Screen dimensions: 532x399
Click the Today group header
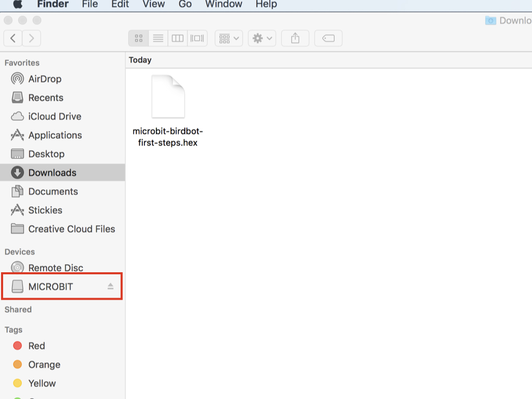pyautogui.click(x=140, y=60)
